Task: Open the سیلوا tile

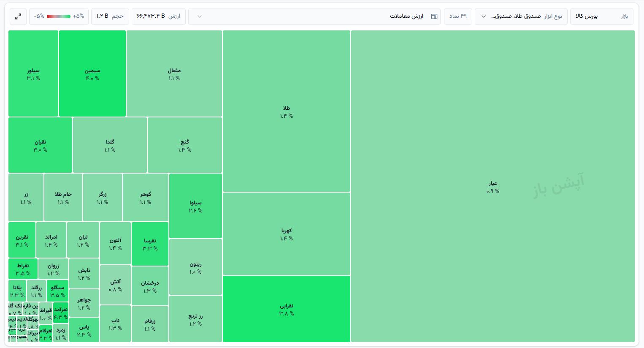Action: [195, 206]
